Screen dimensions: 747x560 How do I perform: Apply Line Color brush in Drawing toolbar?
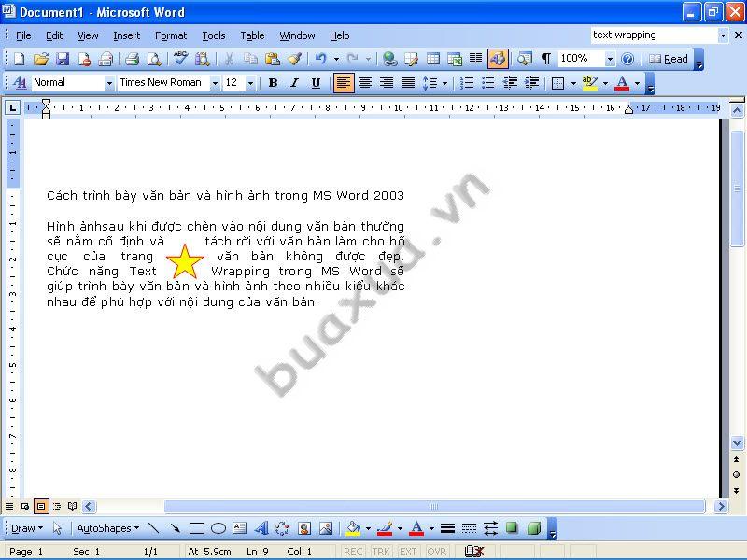(385, 528)
